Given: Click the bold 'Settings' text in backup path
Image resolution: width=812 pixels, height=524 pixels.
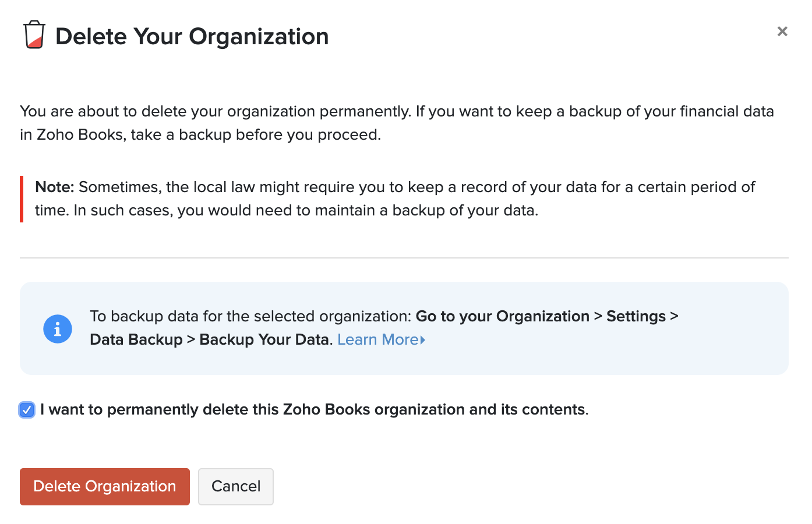Looking at the screenshot, I should [x=636, y=316].
